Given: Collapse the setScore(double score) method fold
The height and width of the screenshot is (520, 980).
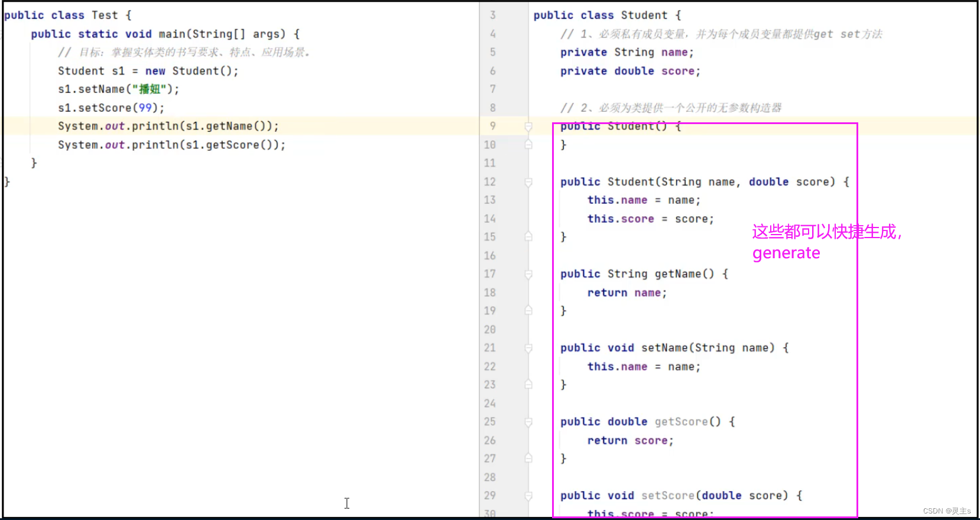Looking at the screenshot, I should [528, 496].
